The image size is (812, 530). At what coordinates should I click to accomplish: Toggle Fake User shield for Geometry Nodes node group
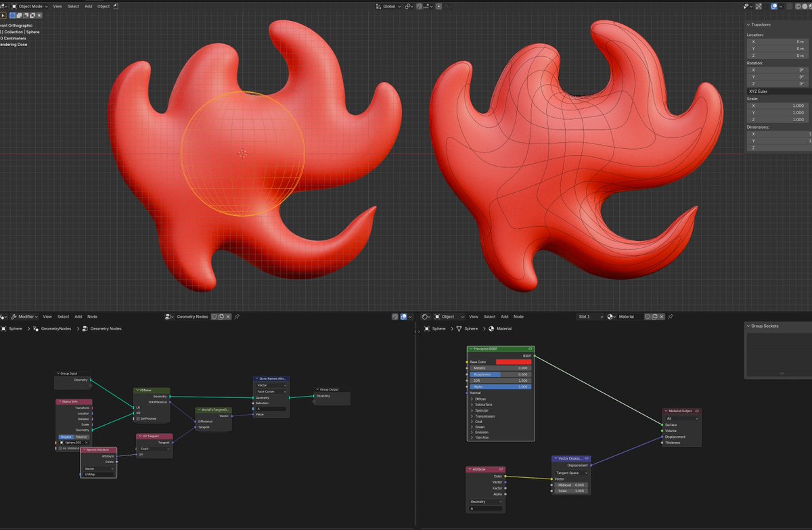215,317
